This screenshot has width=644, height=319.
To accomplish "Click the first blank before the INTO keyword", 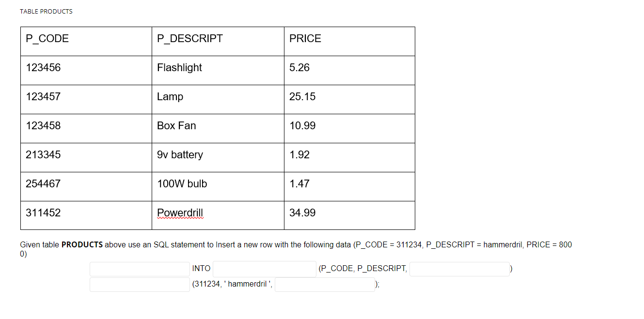I will pos(140,269).
